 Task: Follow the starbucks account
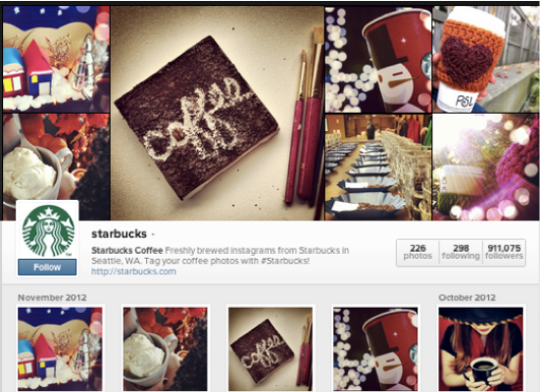pos(47,267)
